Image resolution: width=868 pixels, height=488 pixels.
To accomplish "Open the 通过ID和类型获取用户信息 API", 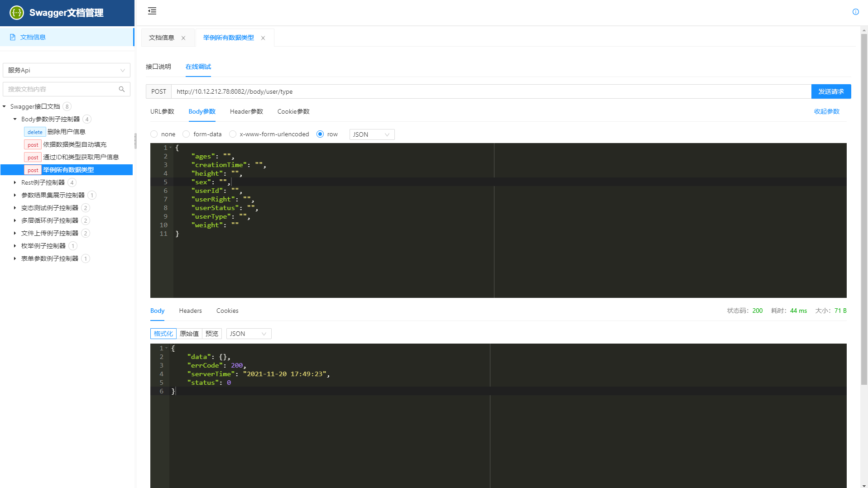I will (x=81, y=157).
